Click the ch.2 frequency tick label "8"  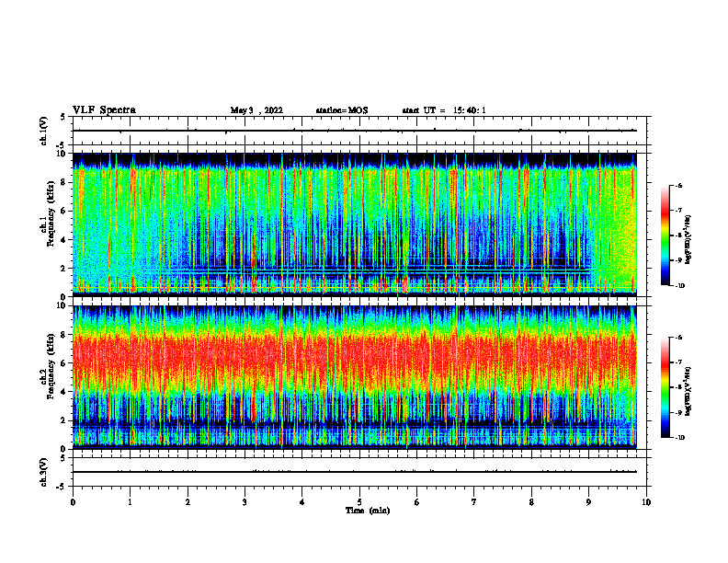point(64,335)
